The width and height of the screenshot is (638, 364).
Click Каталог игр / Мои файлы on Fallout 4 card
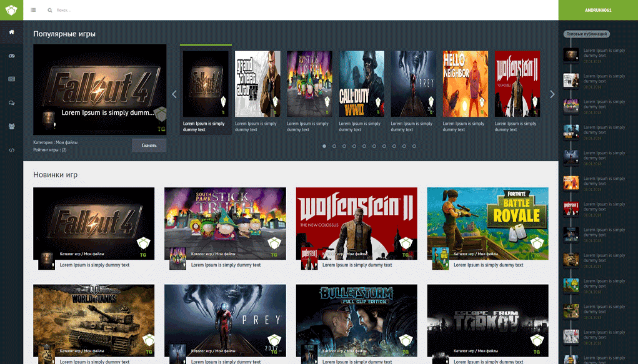[82, 253]
